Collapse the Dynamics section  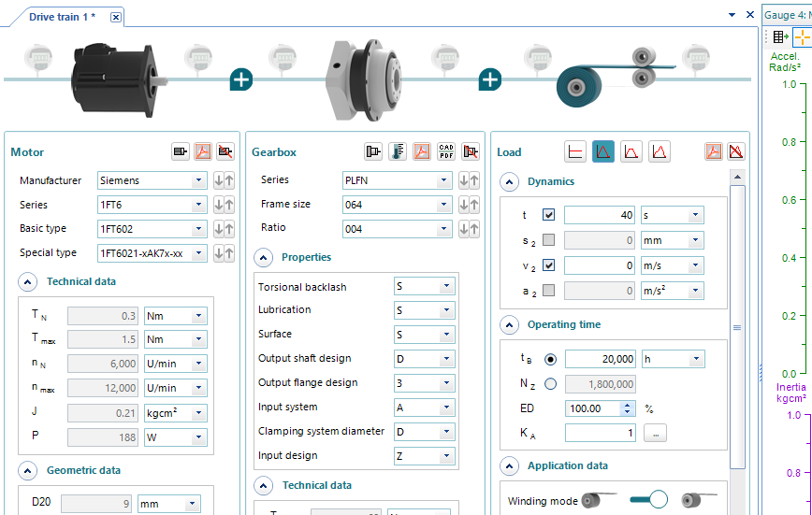pos(510,181)
